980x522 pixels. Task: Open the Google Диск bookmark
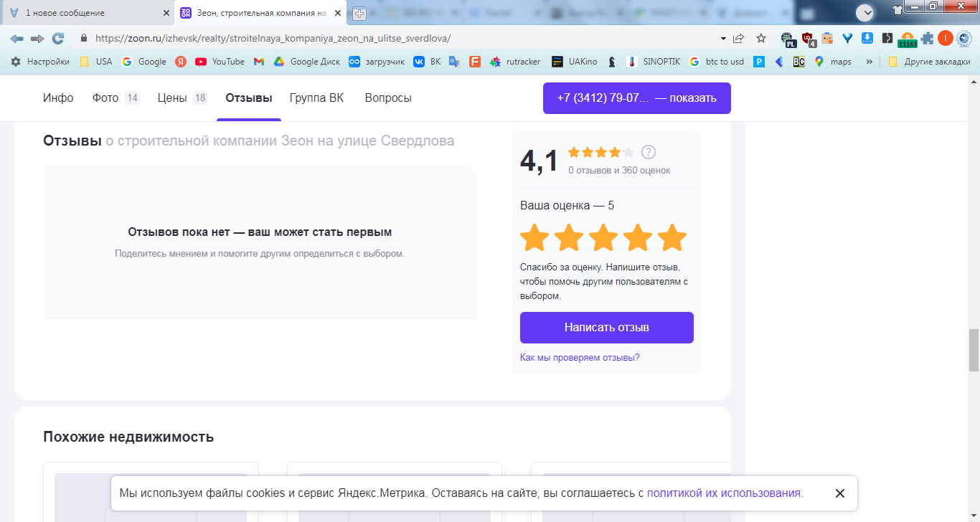(307, 62)
